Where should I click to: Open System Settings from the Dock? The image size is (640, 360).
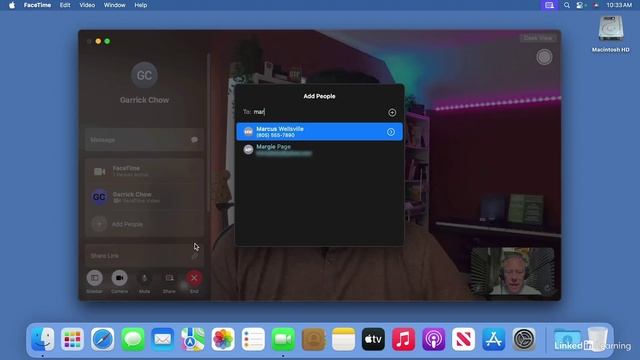[x=524, y=339]
